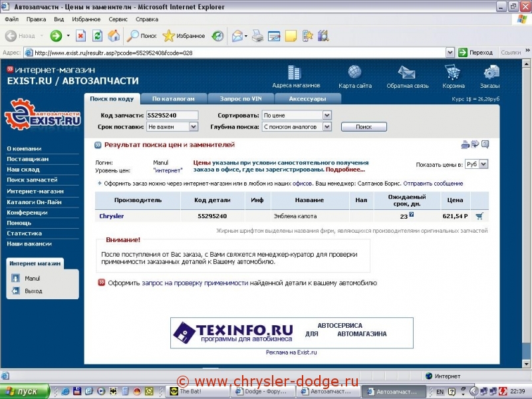Open the Корзина shopping cart icon
The image size is (532, 399).
coord(453,72)
